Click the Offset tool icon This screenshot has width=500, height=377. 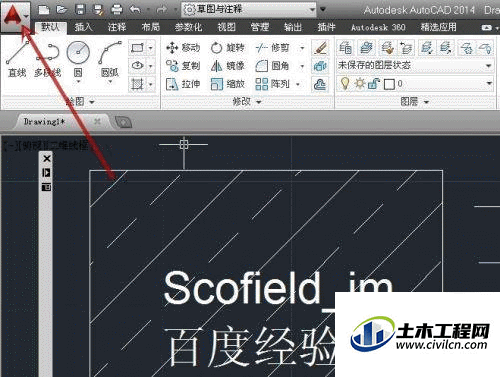point(320,84)
